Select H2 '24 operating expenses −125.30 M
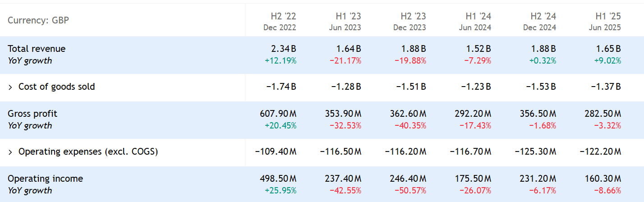The width and height of the screenshot is (644, 202). pyautogui.click(x=534, y=152)
